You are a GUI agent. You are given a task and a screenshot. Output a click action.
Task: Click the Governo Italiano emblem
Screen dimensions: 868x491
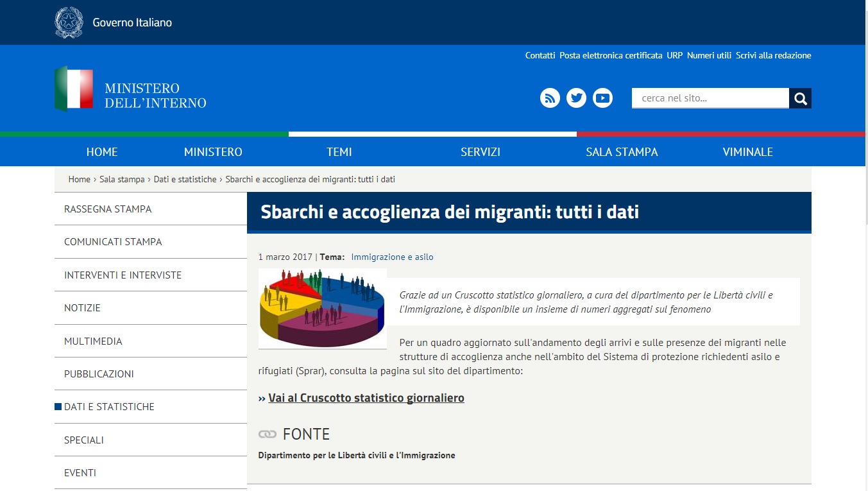pos(69,22)
